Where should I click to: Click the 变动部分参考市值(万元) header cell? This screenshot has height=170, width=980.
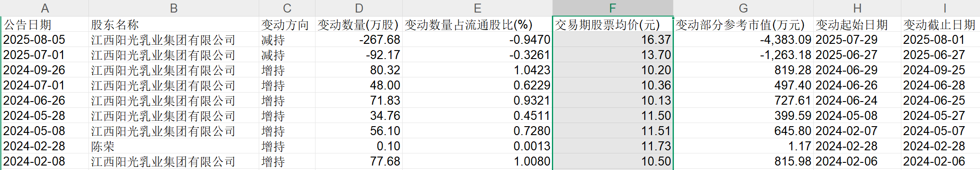743,25
